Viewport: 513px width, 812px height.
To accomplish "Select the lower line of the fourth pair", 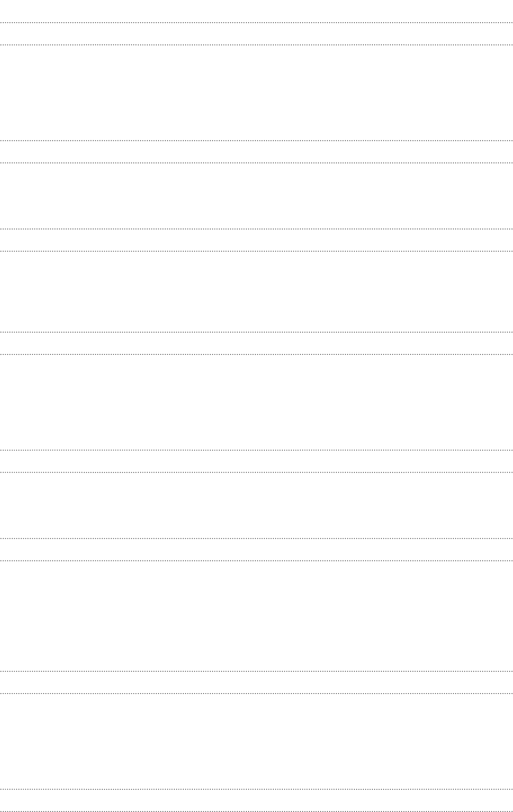I will pos(256,354).
